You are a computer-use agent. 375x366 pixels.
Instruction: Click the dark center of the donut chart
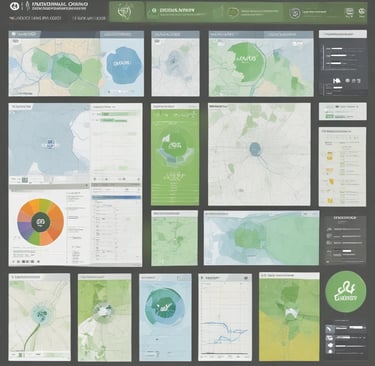40,222
